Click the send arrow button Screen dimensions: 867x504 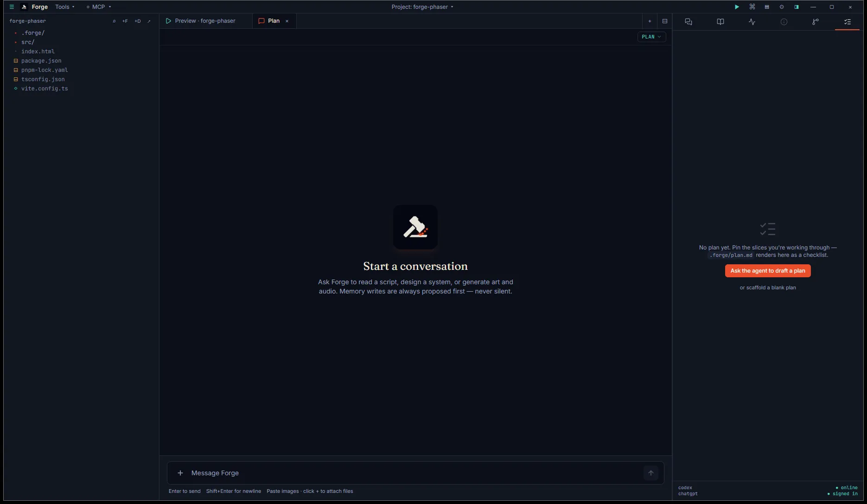click(x=651, y=473)
